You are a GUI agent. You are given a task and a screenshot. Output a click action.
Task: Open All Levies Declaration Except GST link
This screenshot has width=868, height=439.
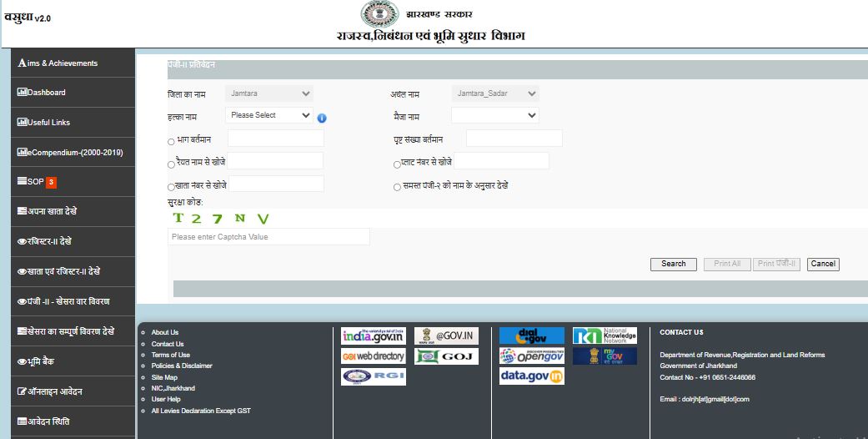coord(201,411)
